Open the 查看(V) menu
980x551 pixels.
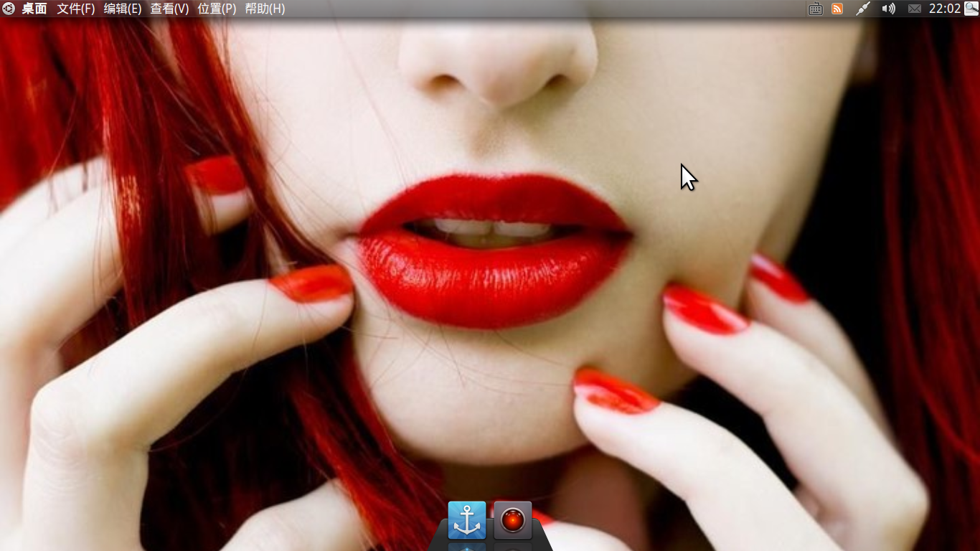pyautogui.click(x=169, y=9)
